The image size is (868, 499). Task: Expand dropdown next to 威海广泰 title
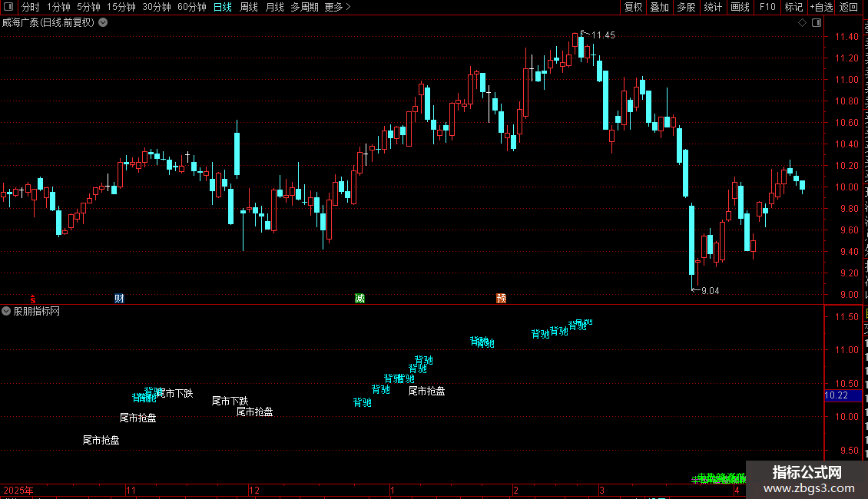point(103,23)
